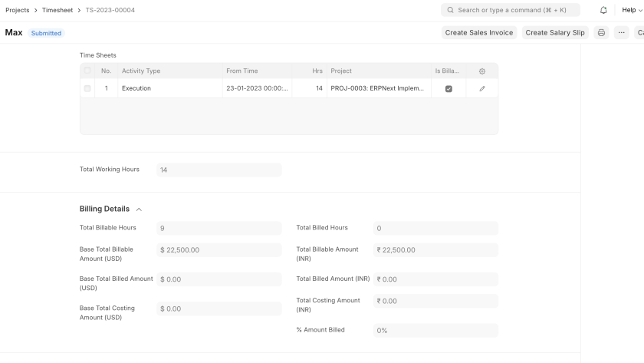The image size is (644, 363).
Task: Click the table settings gear icon
Action: (482, 71)
